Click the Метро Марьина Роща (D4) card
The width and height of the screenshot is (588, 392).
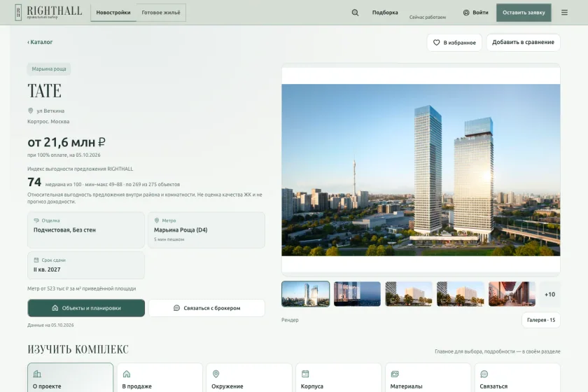[206, 230]
